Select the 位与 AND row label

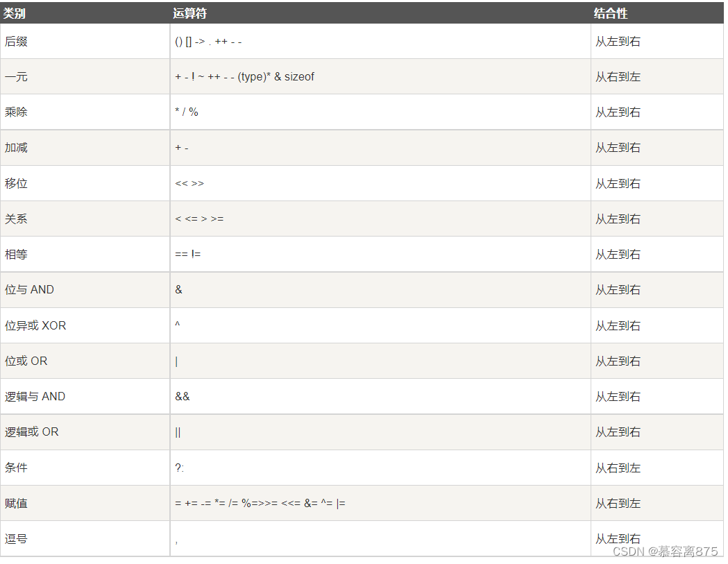[x=29, y=290]
